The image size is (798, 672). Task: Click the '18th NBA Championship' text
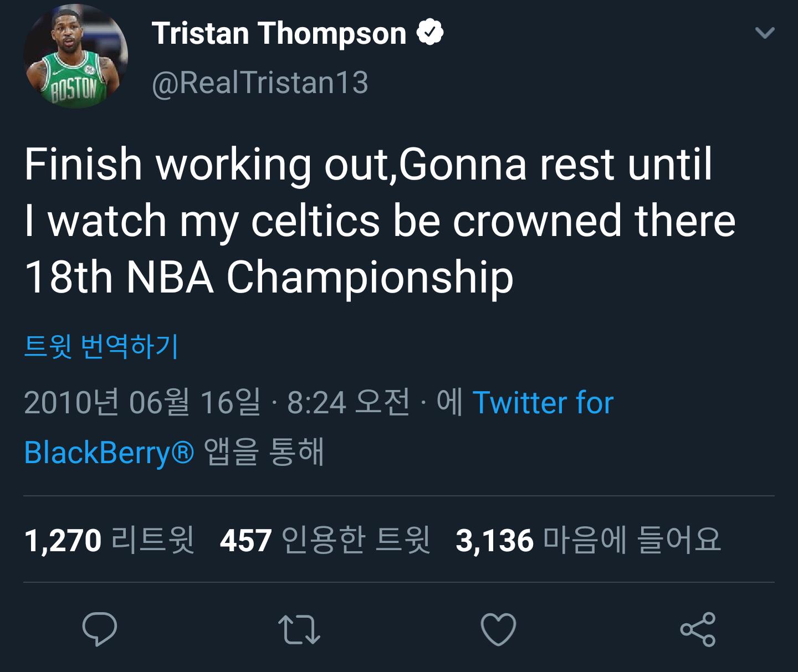[x=269, y=277]
